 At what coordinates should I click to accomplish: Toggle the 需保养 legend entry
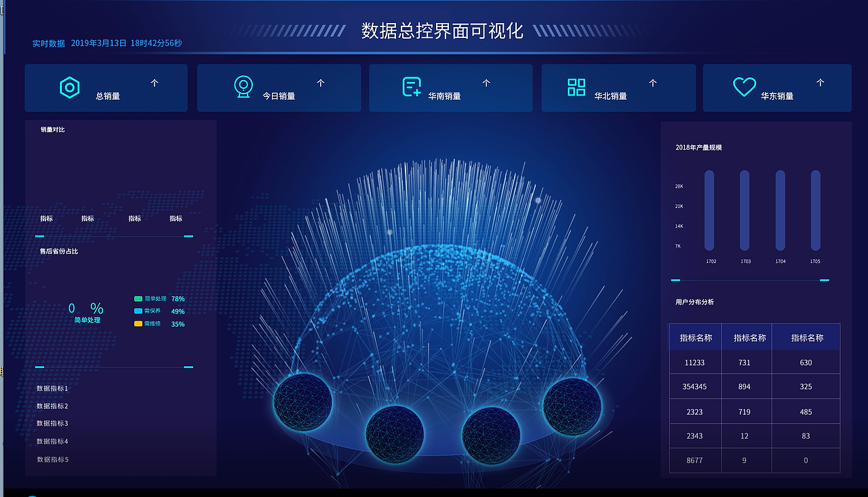(x=152, y=311)
